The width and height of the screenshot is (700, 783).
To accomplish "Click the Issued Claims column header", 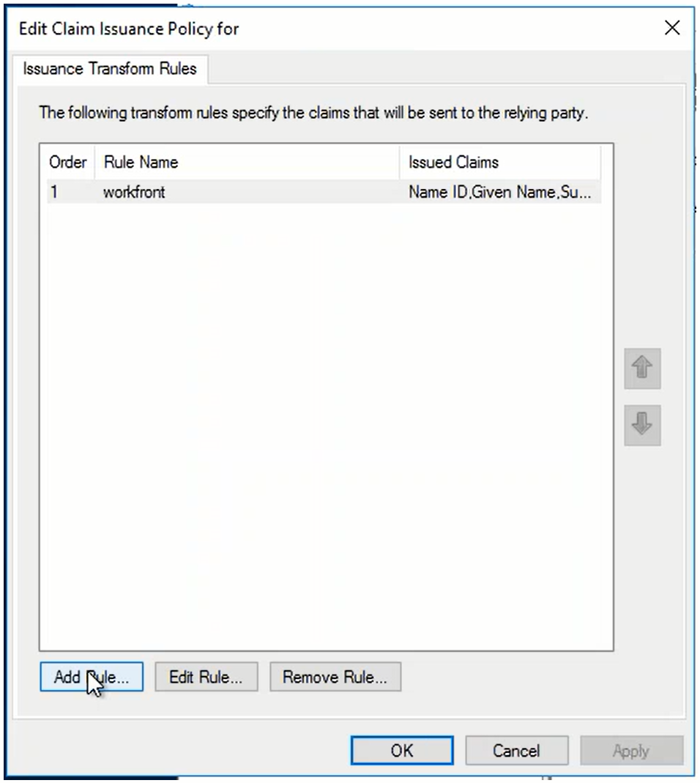I will click(453, 162).
